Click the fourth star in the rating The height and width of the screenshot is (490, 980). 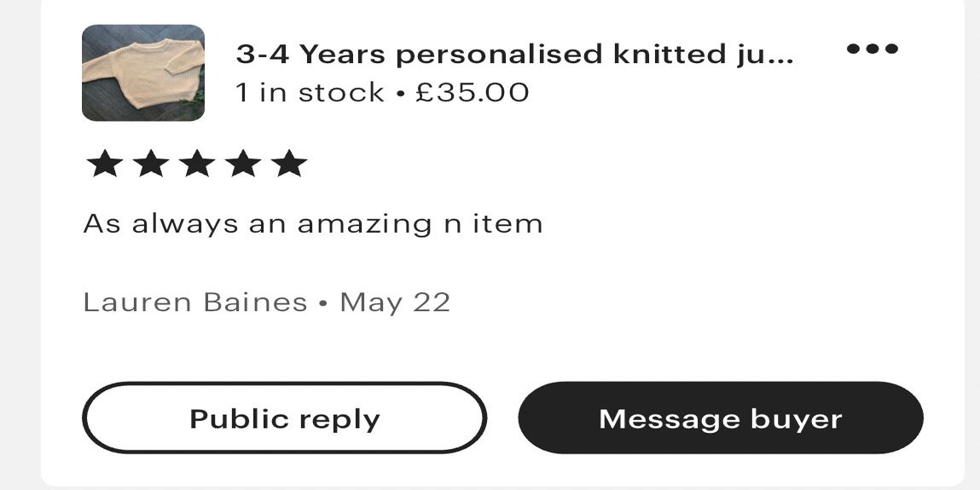pyautogui.click(x=243, y=164)
